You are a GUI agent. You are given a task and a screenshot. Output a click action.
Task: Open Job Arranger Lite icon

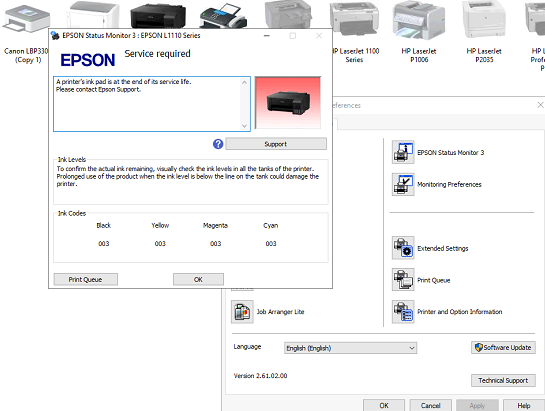click(242, 312)
